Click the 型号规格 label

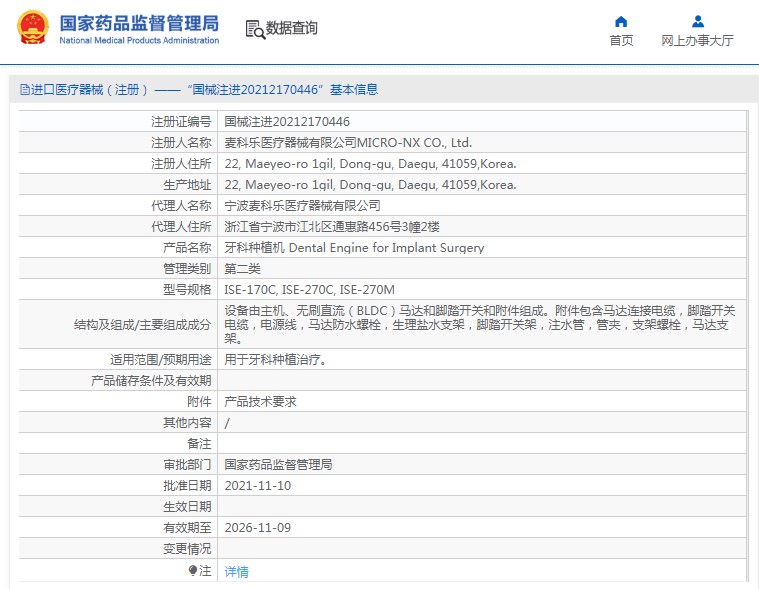187,289
